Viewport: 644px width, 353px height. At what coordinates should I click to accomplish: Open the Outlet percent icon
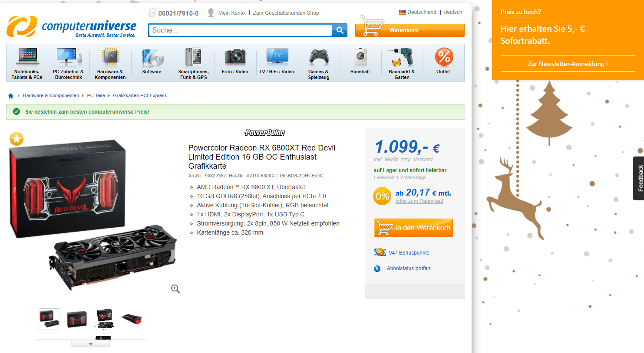[444, 57]
